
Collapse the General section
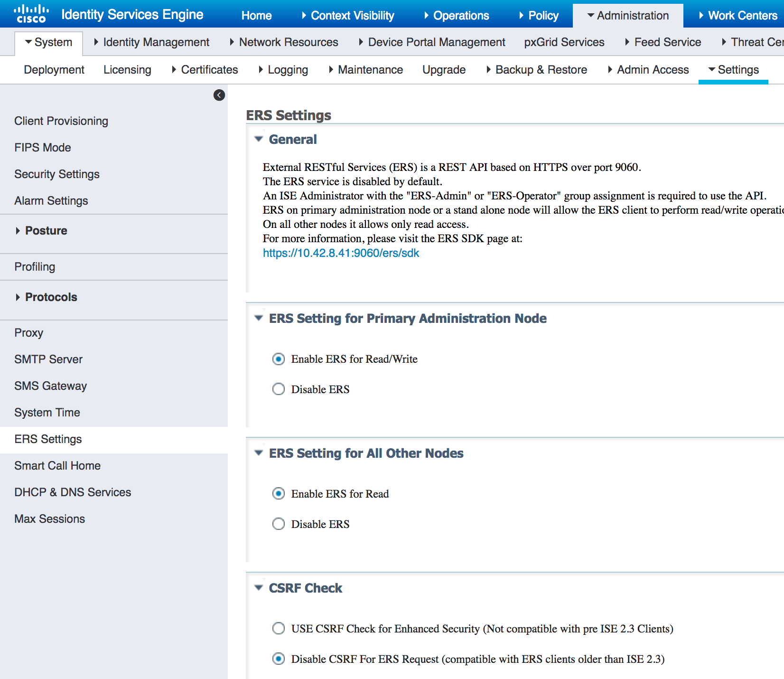click(x=259, y=139)
